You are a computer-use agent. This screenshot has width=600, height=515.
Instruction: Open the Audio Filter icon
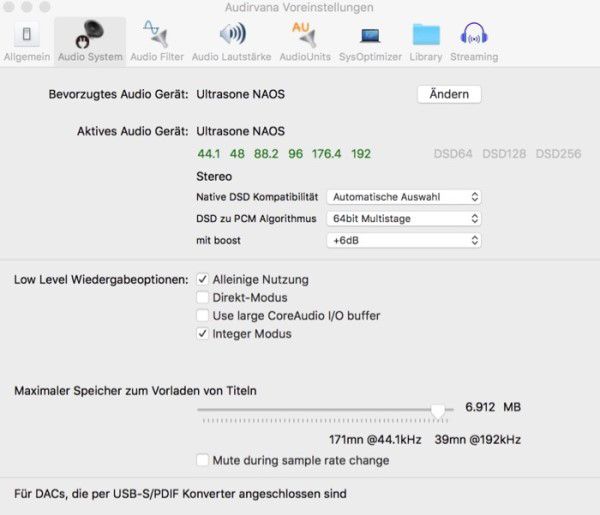point(157,34)
